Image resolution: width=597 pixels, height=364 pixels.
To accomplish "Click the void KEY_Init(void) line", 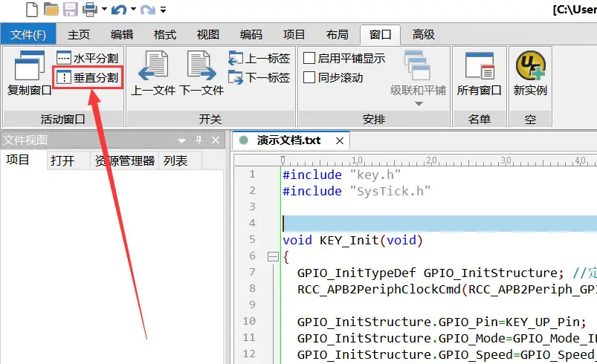I will click(352, 241).
